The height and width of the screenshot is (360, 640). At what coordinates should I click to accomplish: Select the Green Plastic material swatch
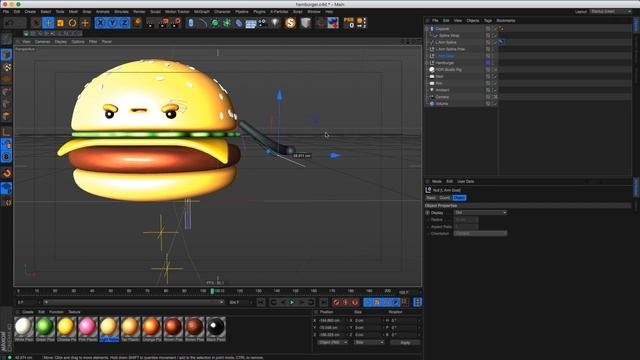click(x=45, y=327)
